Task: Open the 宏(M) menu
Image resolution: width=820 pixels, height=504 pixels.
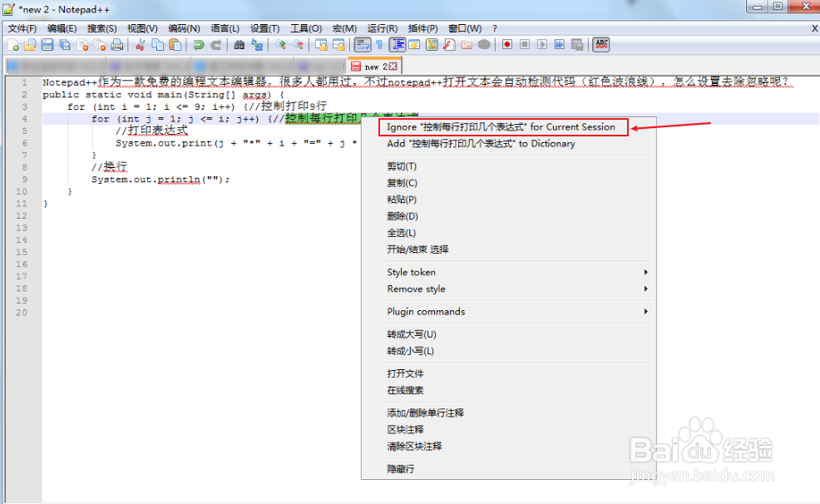Action: coord(344,28)
